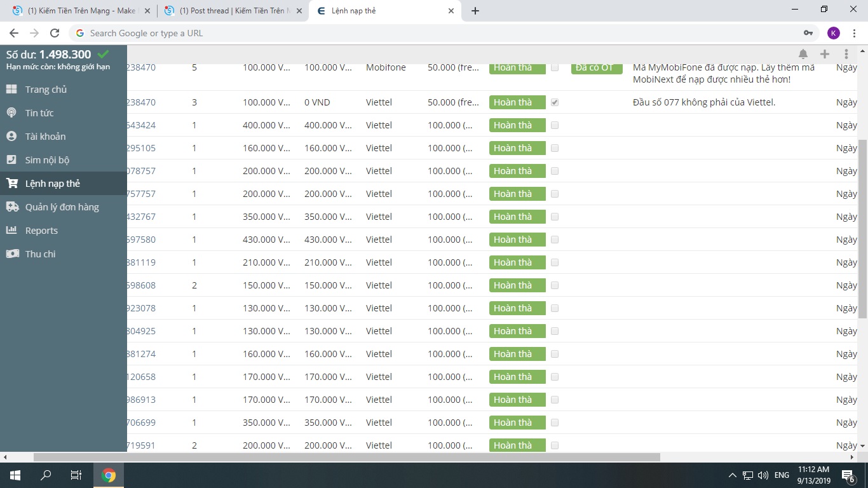Open the notifications bell in the page header
This screenshot has height=488, width=868.
[803, 55]
